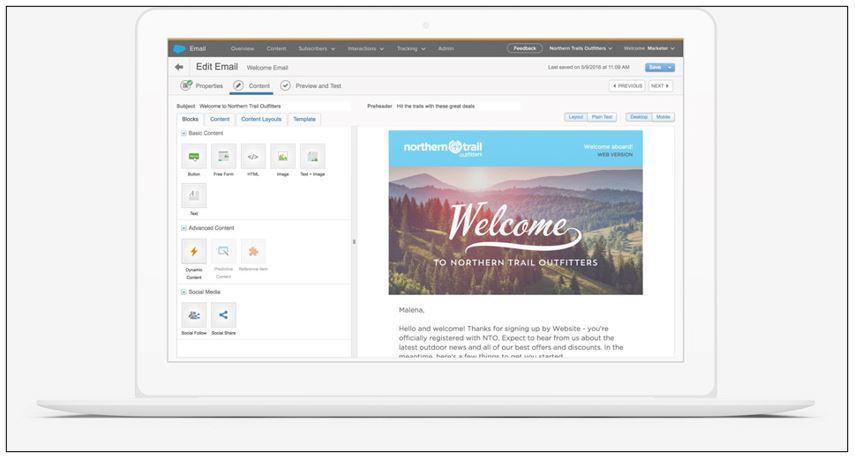Select the Social Follow block
The width and height of the screenshot is (855, 459).
point(194,315)
